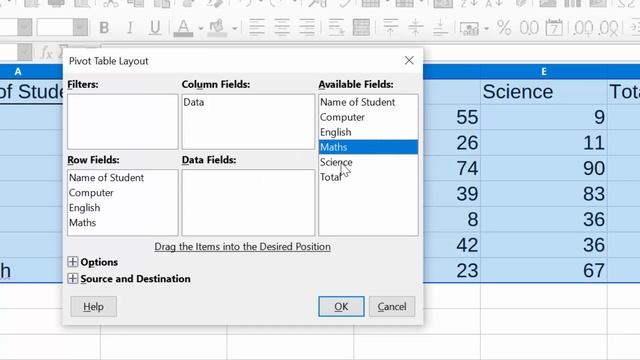Screen dimensions: 640x360
Task: Click Science cell with value 90
Action: (x=544, y=168)
